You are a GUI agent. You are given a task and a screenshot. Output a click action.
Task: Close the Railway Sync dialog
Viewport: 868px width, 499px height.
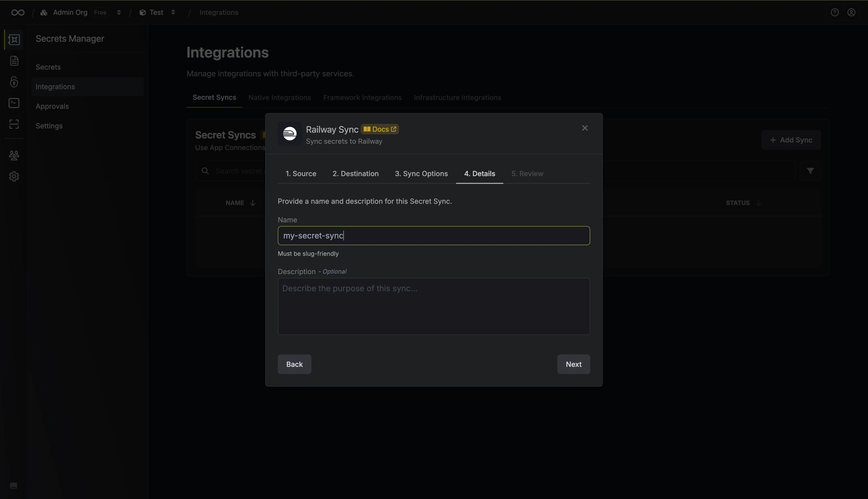(585, 128)
